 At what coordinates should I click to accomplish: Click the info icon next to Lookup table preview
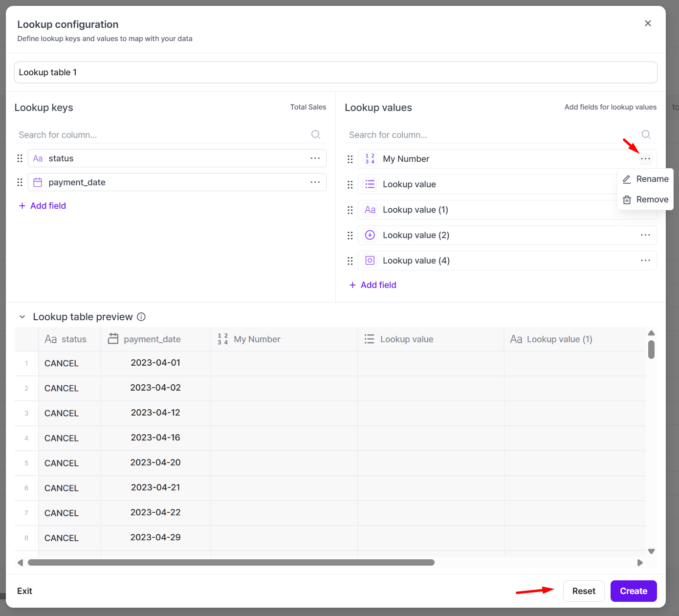(x=141, y=317)
